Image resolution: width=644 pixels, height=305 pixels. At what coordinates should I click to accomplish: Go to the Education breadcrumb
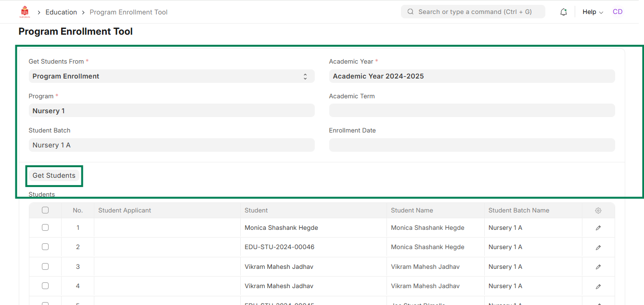click(61, 12)
